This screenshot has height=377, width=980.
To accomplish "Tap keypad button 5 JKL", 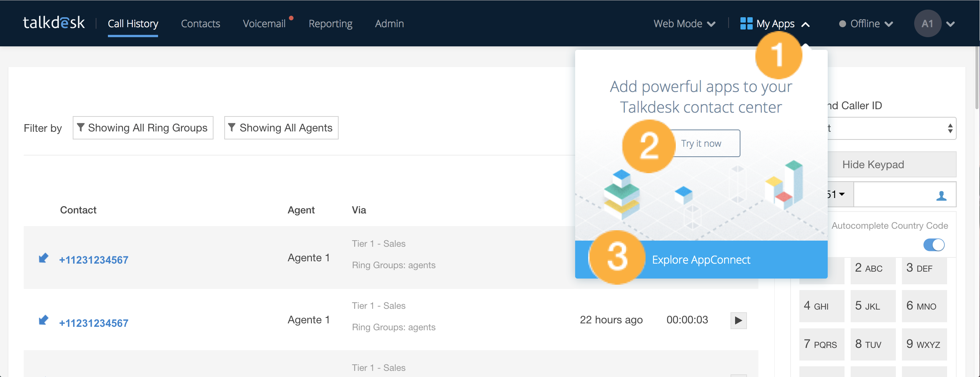I will 873,306.
